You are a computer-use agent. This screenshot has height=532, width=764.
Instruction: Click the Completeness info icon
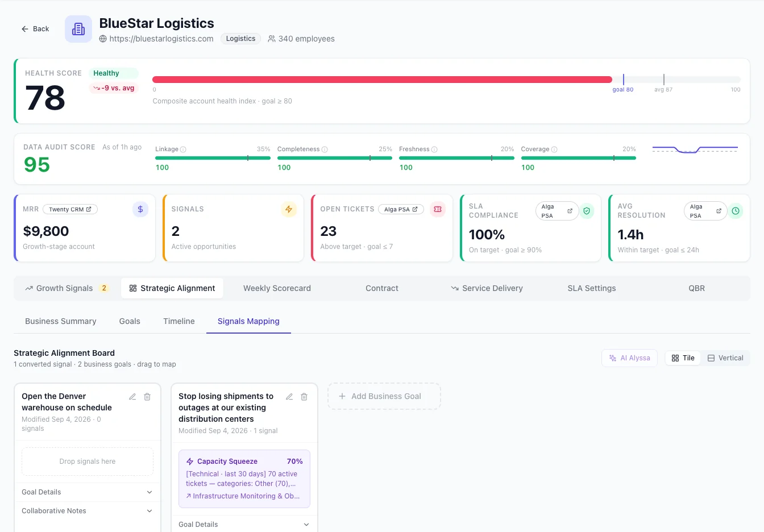tap(325, 149)
